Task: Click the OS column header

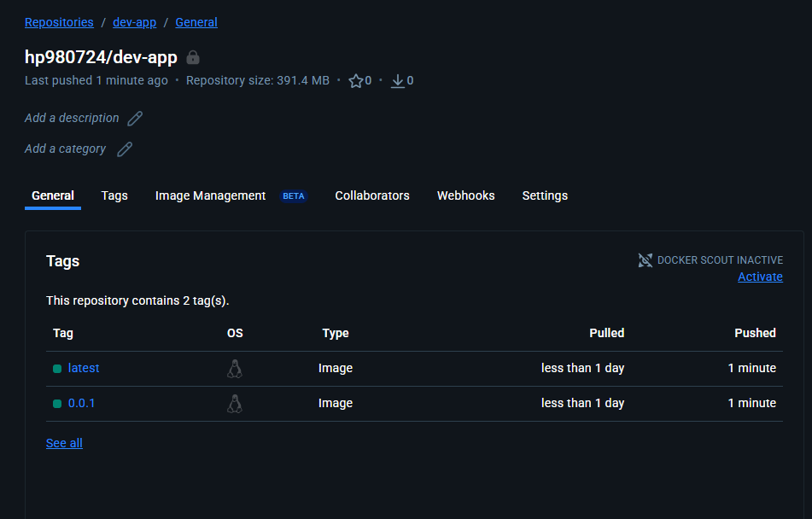Action: (235, 333)
